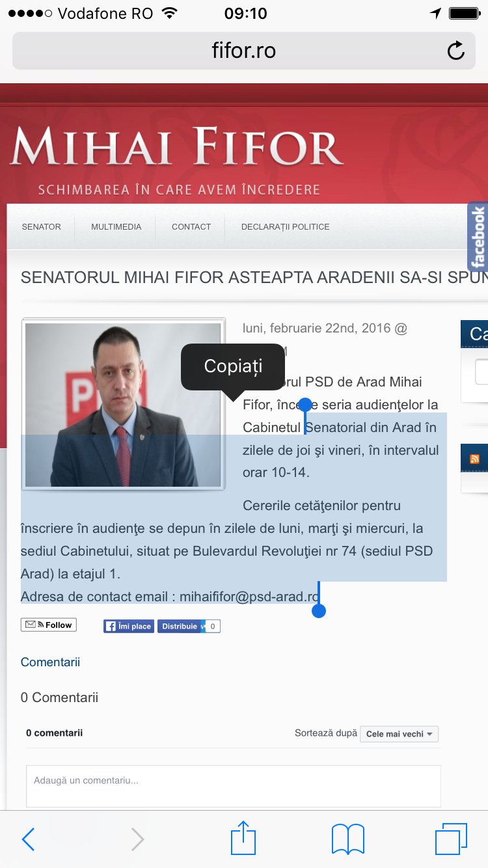This screenshot has width=488, height=868.
Task: Expand the Cele mai vechi sort dropdown
Action: (399, 734)
